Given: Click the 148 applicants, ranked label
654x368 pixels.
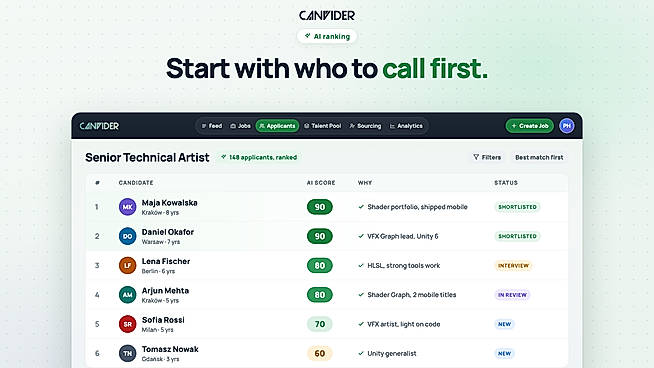Looking at the screenshot, I should [x=259, y=157].
